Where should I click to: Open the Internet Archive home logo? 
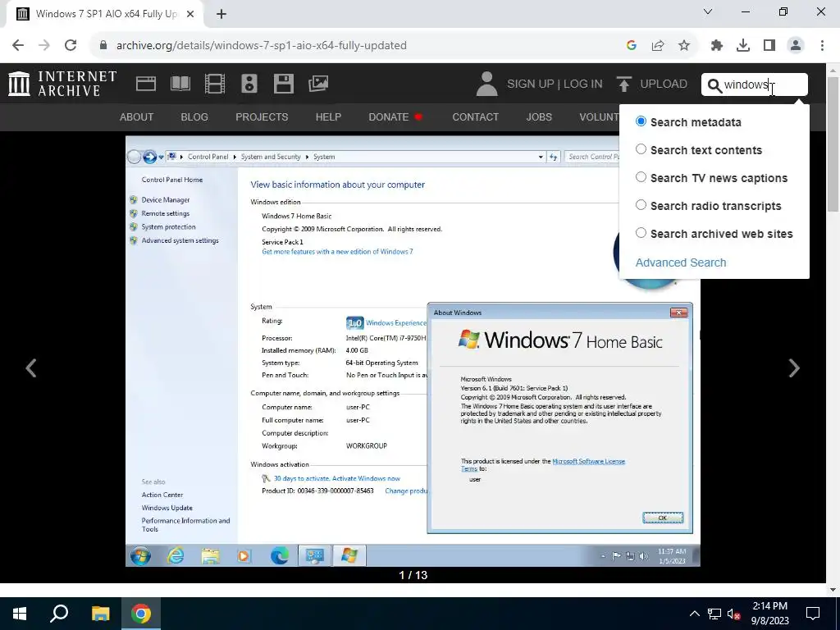62,84
